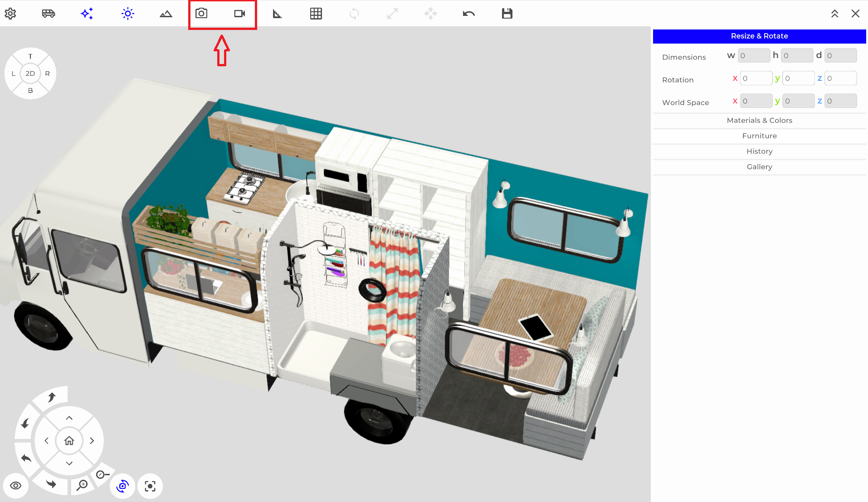The width and height of the screenshot is (868, 502).
Task: Click the Rotation z input field
Action: point(841,78)
